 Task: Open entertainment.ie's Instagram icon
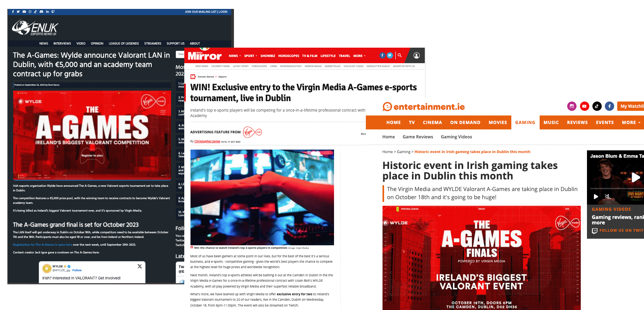coord(572,106)
